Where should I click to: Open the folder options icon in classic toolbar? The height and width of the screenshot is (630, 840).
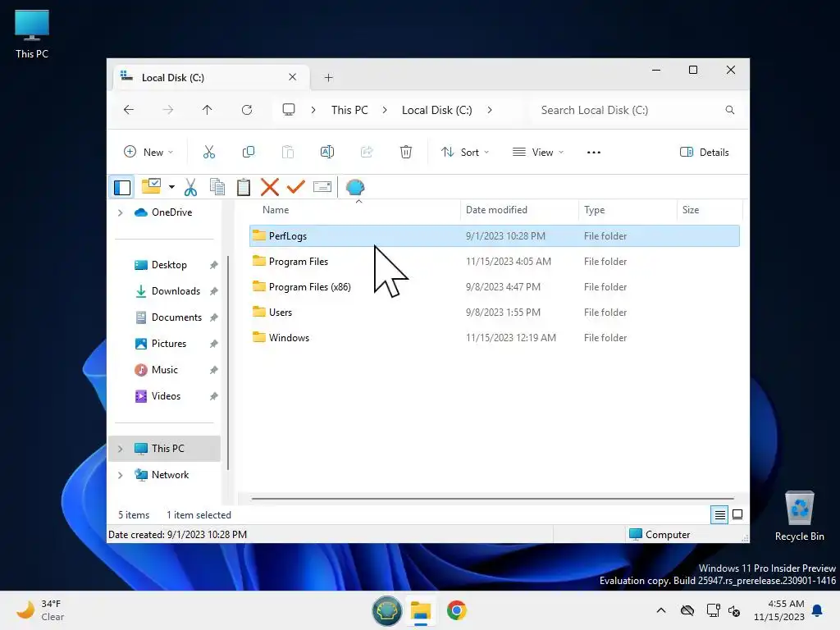(152, 186)
